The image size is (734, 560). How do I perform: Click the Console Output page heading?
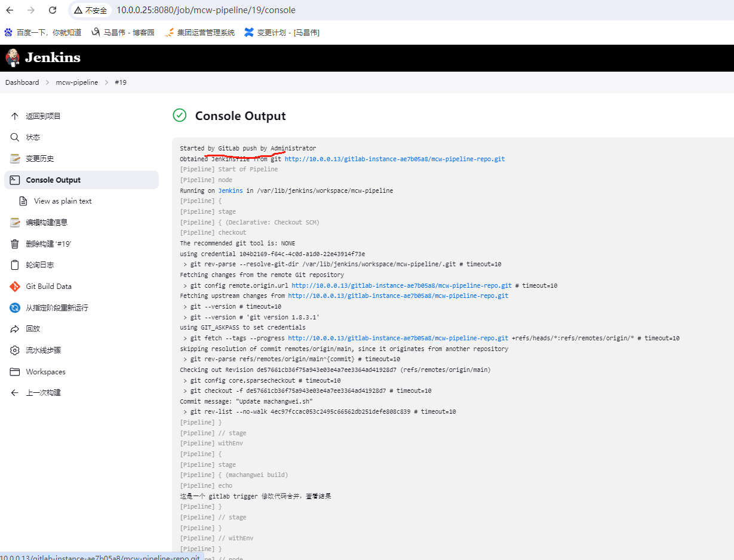241,116
